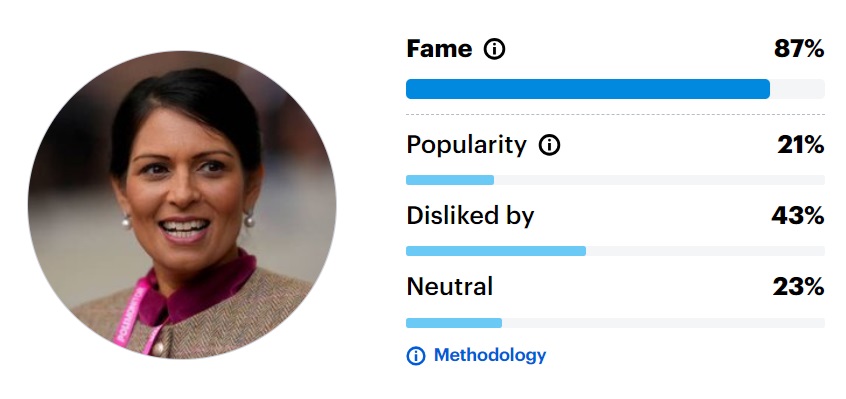Click the 87% fame value

[799, 49]
